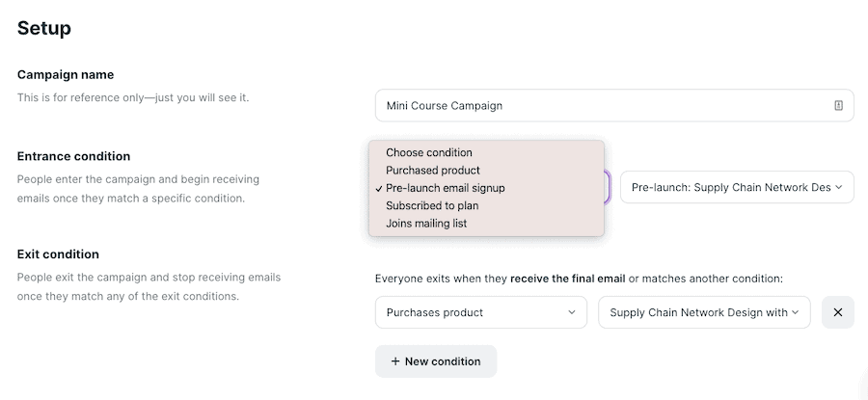Click the Campaign name label
868x400 pixels.
(x=66, y=74)
